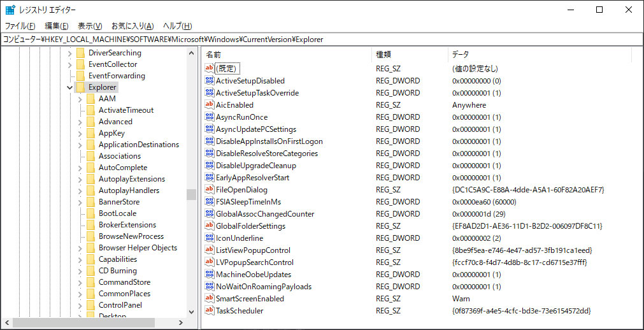The height and width of the screenshot is (330, 644).
Task: Expand the Advanced subkey
Action: [x=80, y=122]
